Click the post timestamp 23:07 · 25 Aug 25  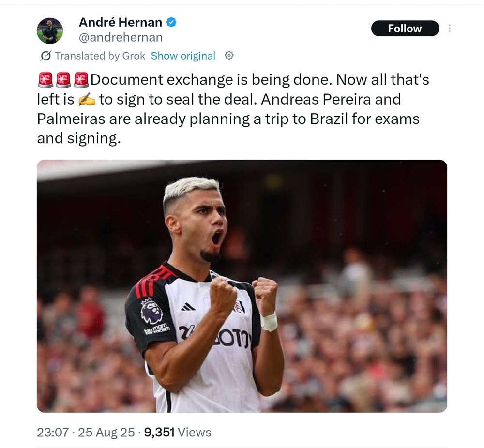click(86, 432)
